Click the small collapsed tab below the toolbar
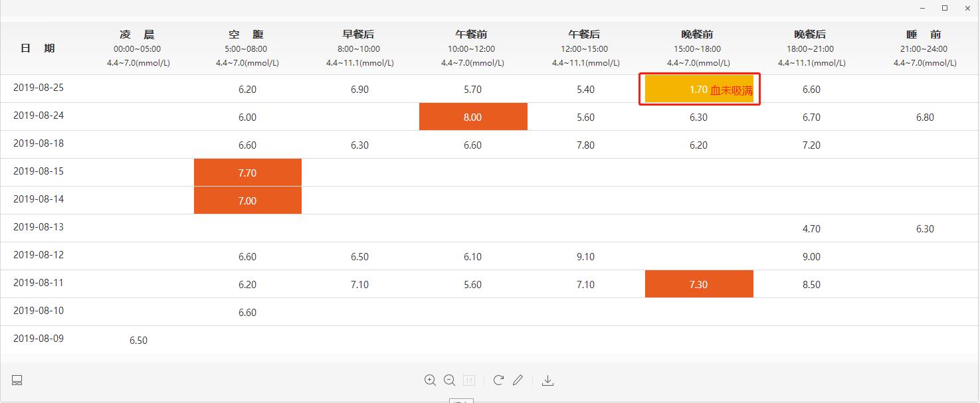 pos(462,400)
